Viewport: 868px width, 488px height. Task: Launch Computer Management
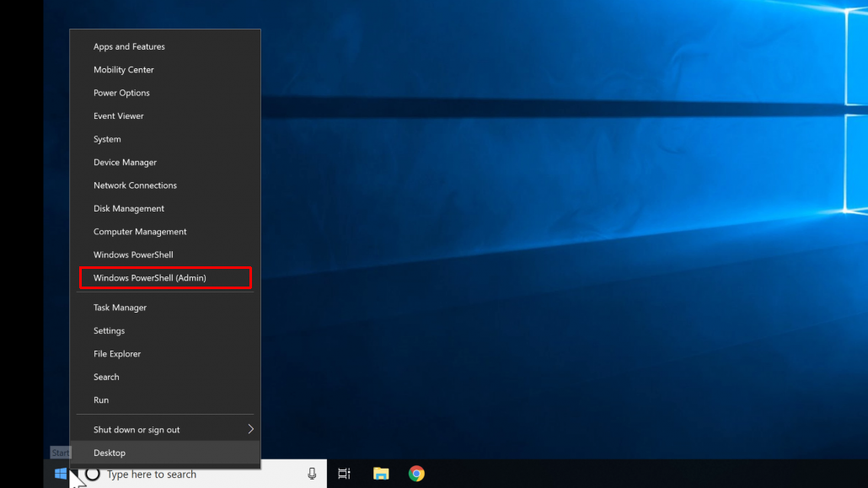pyautogui.click(x=165, y=232)
